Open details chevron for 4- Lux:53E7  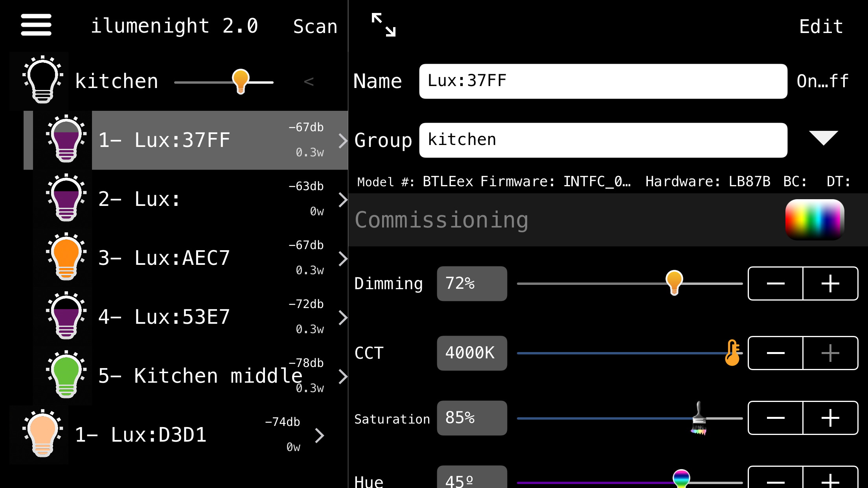point(343,317)
